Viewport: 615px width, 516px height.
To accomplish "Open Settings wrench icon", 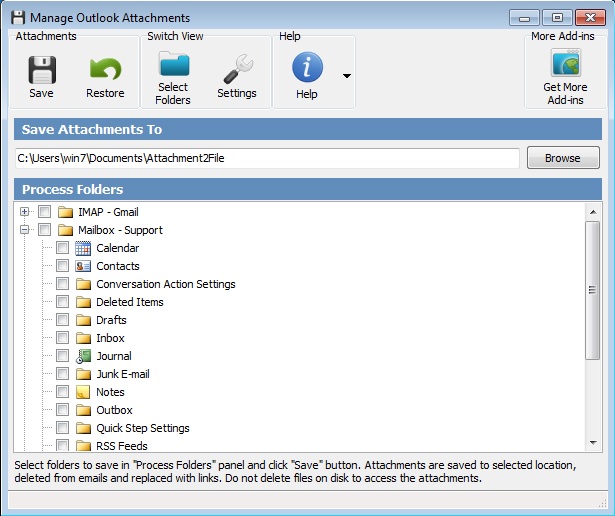I will 237,68.
